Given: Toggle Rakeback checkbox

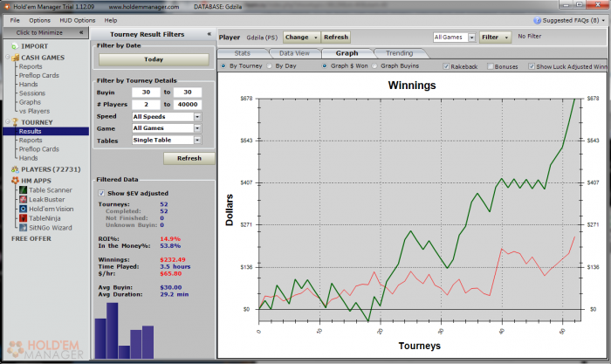Looking at the screenshot, I should (x=446, y=66).
